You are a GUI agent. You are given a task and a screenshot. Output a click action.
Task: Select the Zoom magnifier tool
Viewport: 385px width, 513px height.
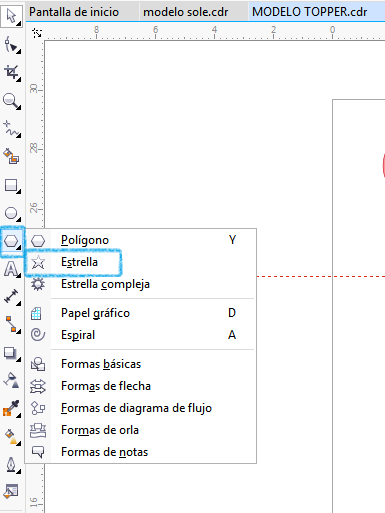coord(12,101)
